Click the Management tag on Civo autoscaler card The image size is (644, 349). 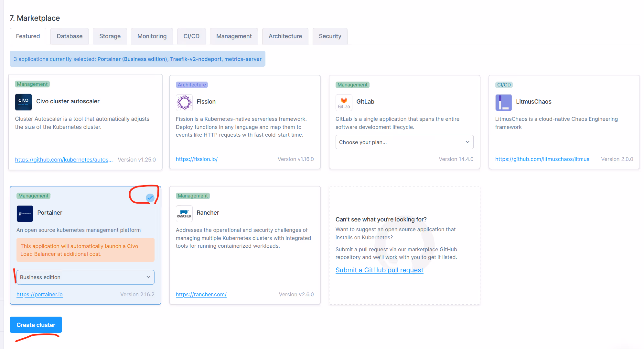(32, 84)
